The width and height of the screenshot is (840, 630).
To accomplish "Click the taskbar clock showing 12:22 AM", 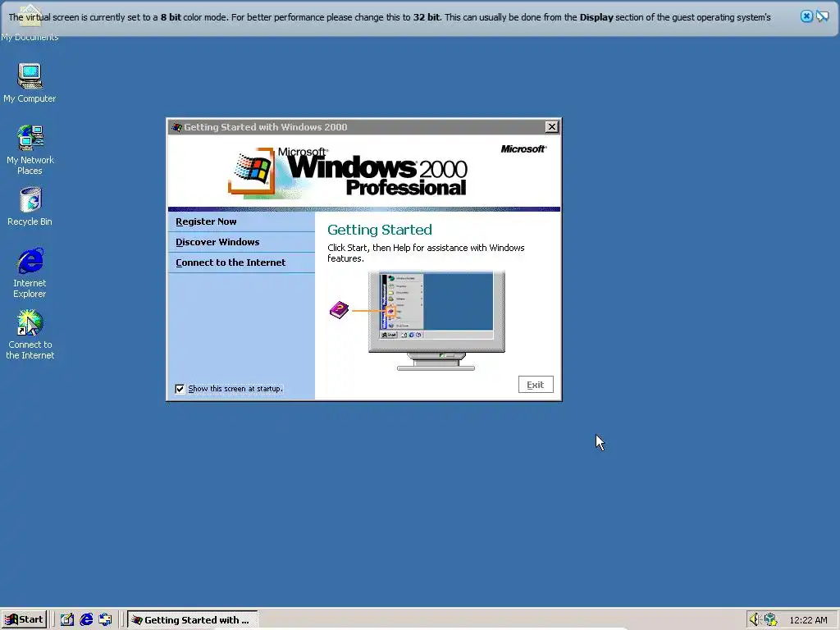I will [x=808, y=620].
